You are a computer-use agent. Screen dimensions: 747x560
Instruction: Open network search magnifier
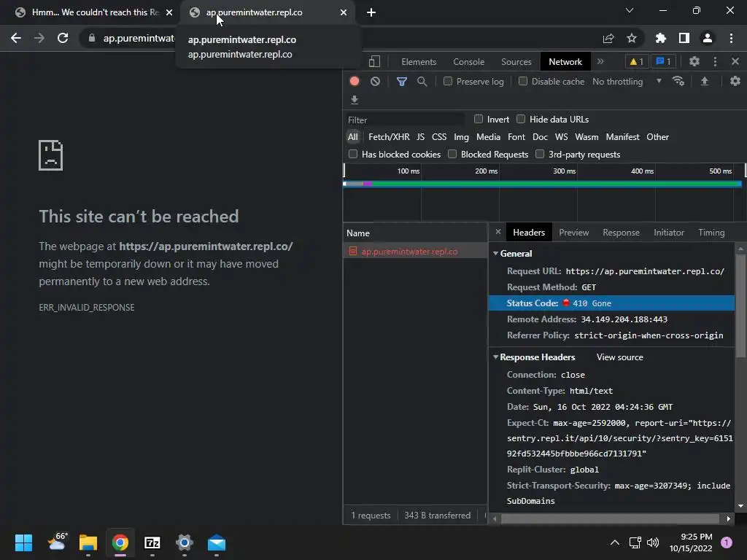(422, 82)
